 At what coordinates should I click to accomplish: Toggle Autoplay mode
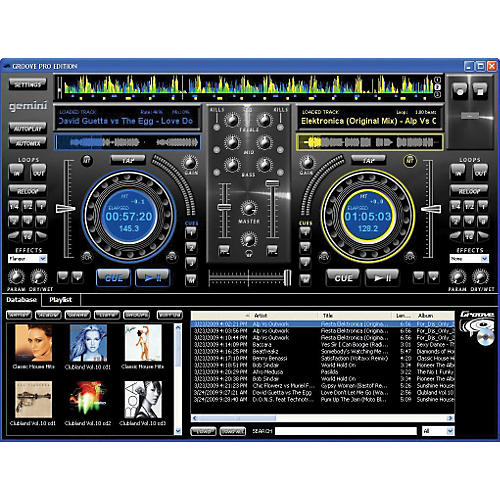28,128
